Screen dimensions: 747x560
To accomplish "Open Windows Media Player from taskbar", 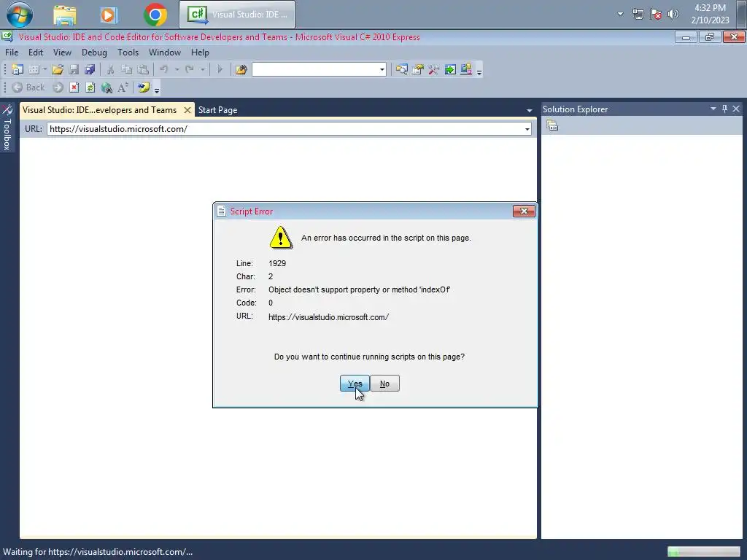I will click(x=109, y=15).
